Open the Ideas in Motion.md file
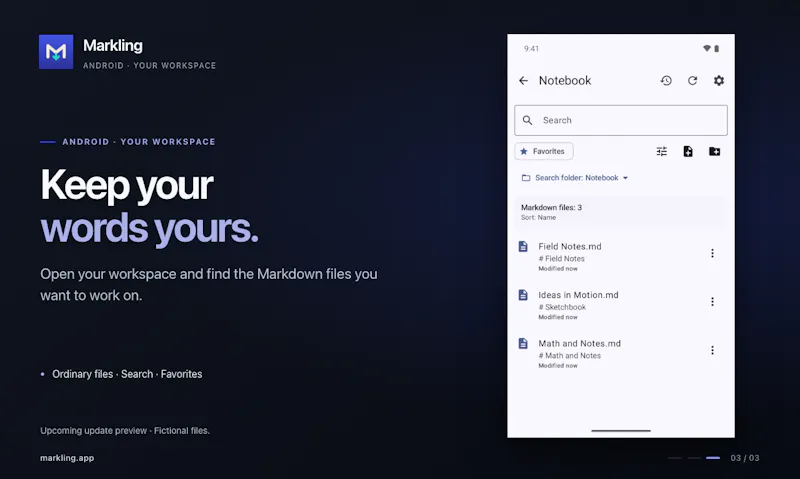The width and height of the screenshot is (800, 479). 621,305
